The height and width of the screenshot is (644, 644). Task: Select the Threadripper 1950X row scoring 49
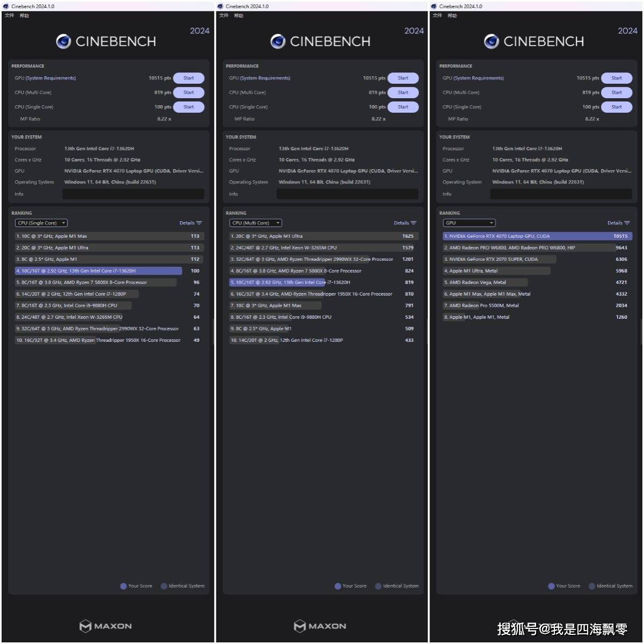coord(109,340)
